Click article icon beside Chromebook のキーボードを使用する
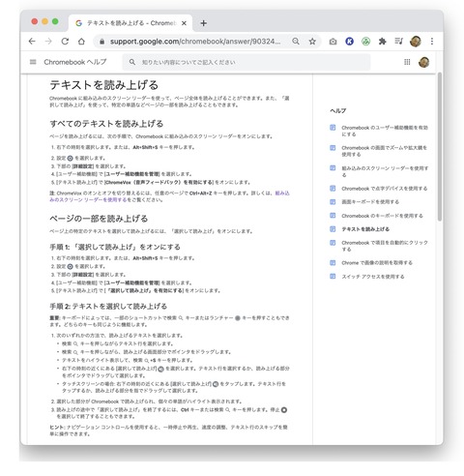The width and height of the screenshot is (464, 476). coord(333,216)
